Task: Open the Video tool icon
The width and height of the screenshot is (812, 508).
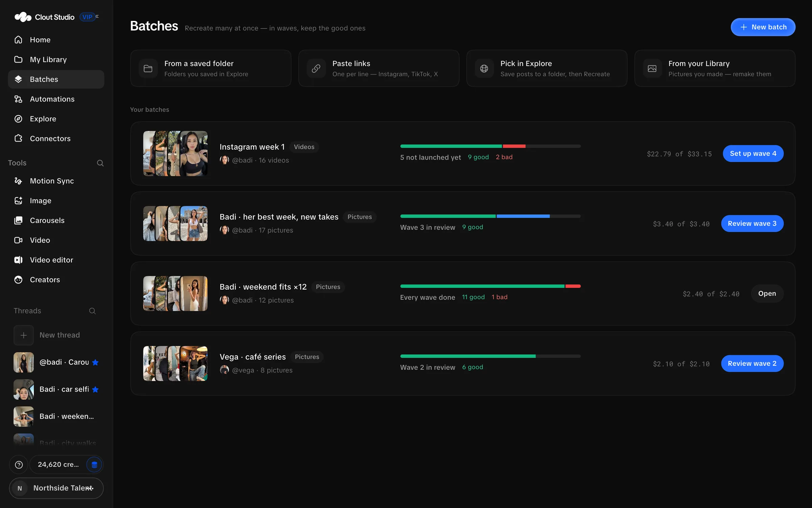Action: tap(18, 240)
